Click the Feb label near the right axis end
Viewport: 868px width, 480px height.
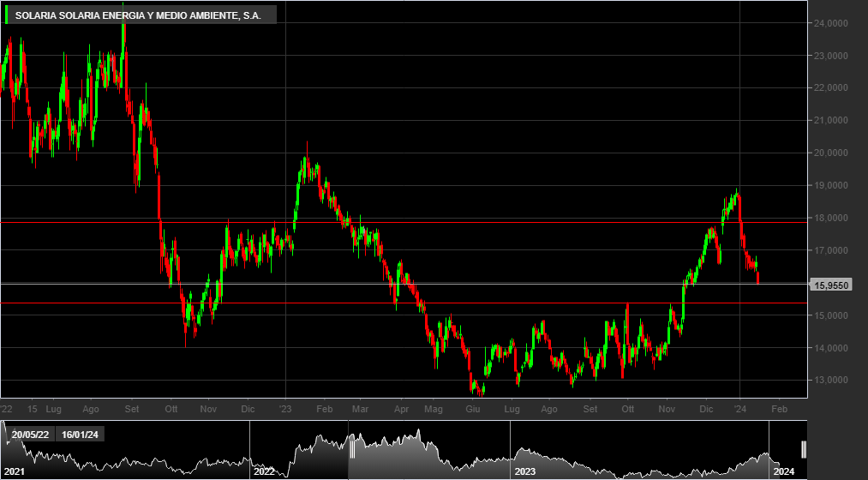tap(779, 409)
